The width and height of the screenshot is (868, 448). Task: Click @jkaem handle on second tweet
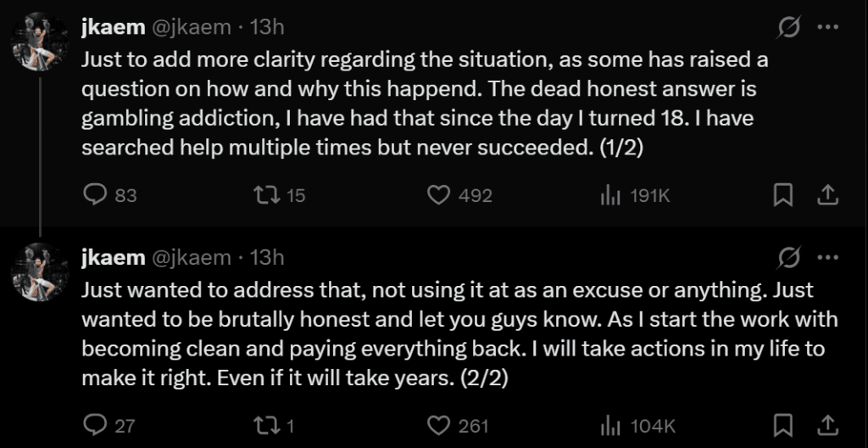(191, 257)
